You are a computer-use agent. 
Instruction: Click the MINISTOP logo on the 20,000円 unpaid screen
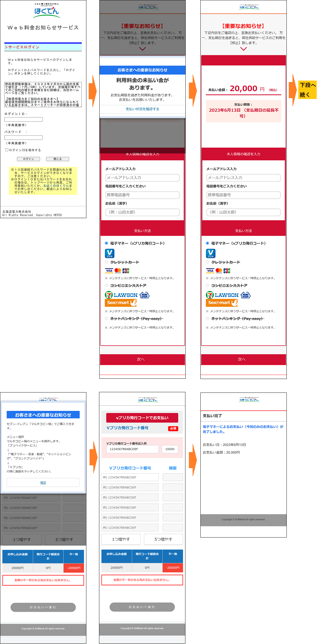pyautogui.click(x=245, y=295)
